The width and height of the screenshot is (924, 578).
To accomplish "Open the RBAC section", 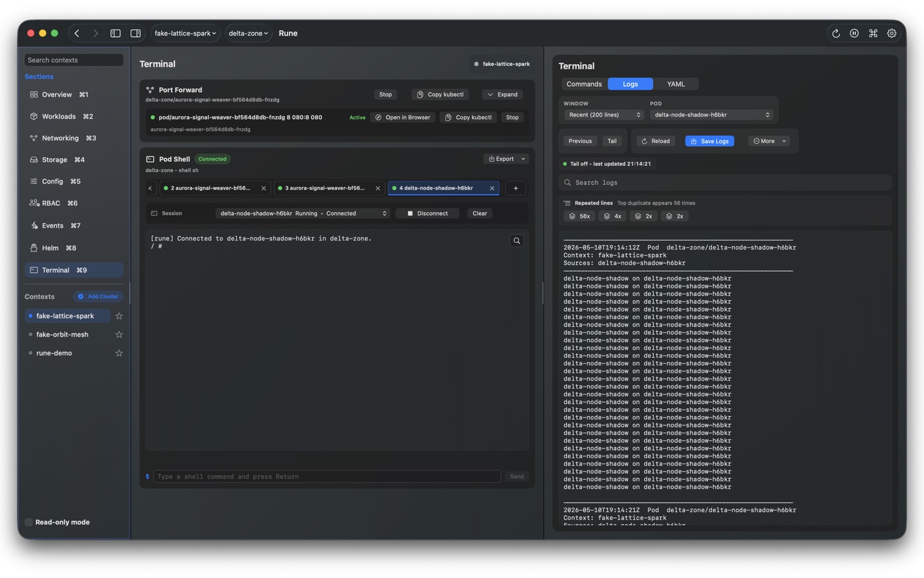I will 74,203.
